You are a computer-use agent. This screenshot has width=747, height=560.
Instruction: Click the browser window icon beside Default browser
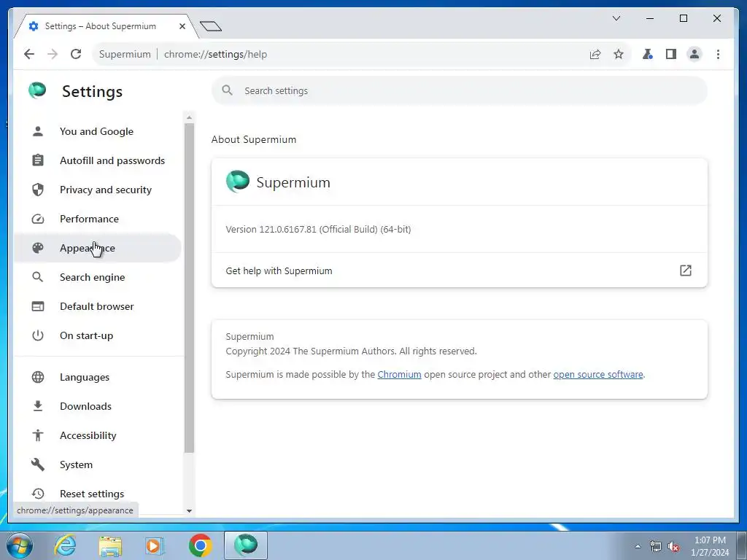[x=38, y=306]
